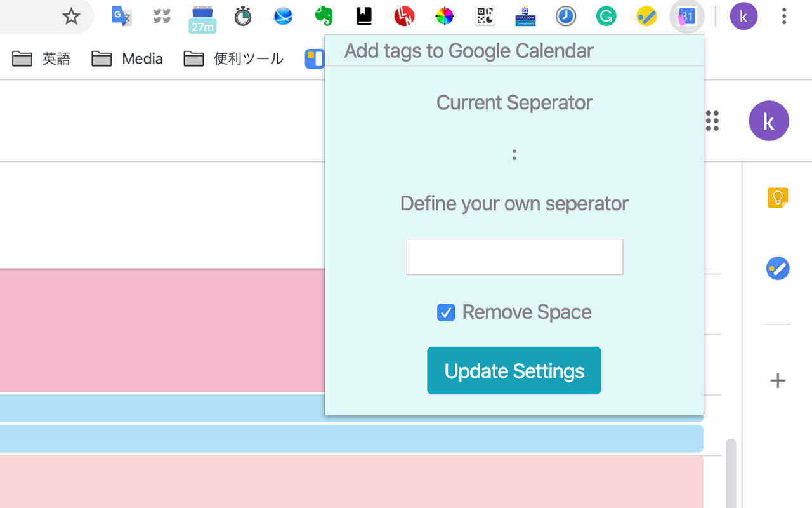Open the QR code extension
The height and width of the screenshot is (508, 812).
pyautogui.click(x=485, y=17)
